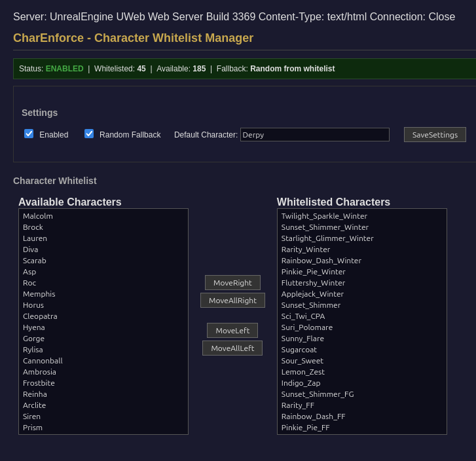Select Indigo_Zap in the whitelist
Viewport: 476px width, 461px height.
(362, 383)
